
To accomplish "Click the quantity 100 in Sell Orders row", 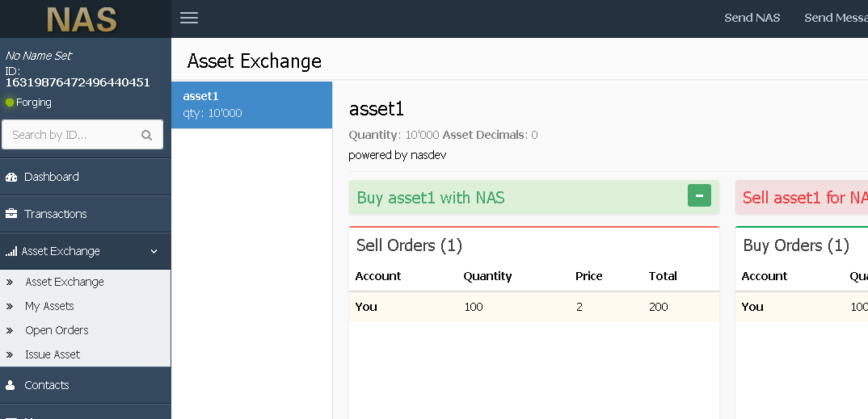I will 474,307.
